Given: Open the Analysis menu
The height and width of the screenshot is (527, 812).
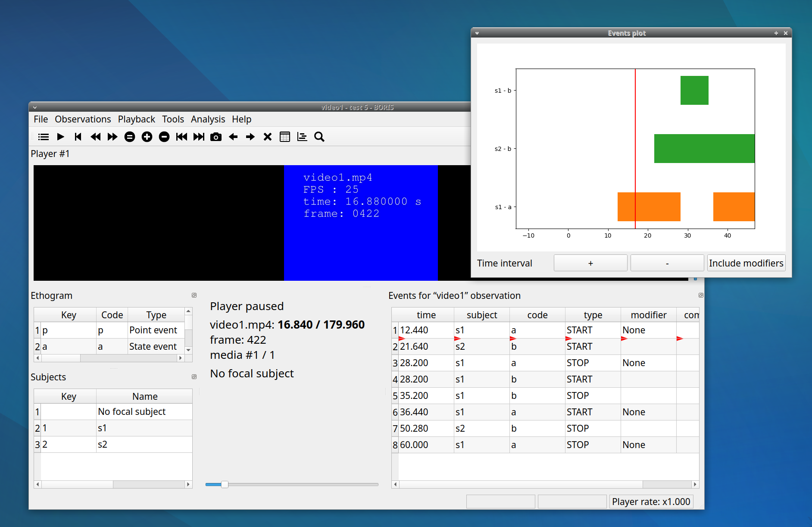Looking at the screenshot, I should tap(208, 119).
